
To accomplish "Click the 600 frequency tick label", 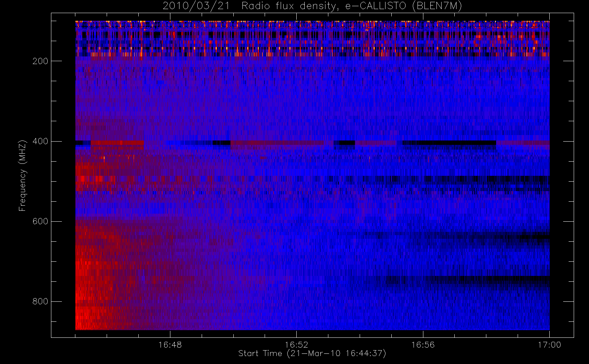I will (x=40, y=221).
